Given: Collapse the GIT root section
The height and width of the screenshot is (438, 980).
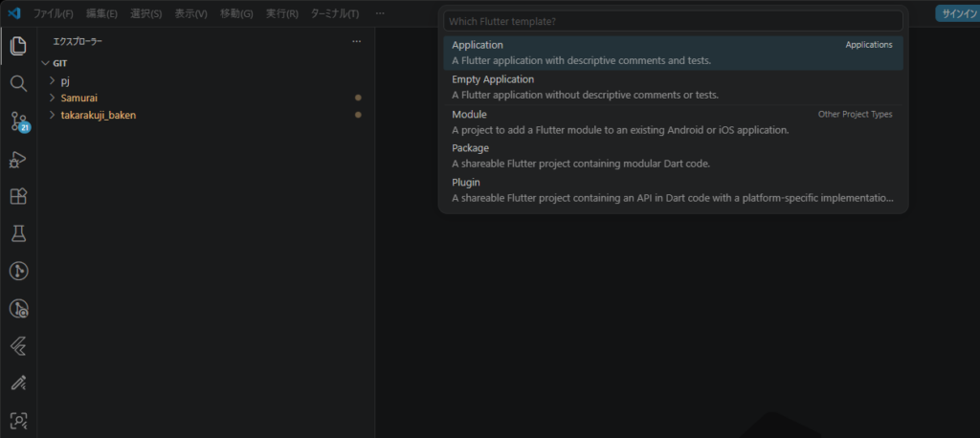Looking at the screenshot, I should 59,63.
